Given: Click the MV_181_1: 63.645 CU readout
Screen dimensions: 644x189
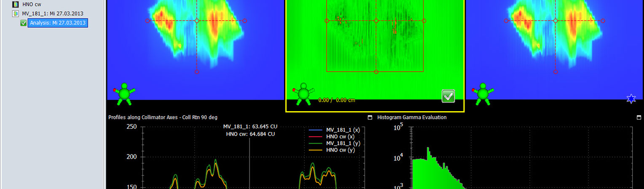Looking at the screenshot, I should click(x=250, y=127).
